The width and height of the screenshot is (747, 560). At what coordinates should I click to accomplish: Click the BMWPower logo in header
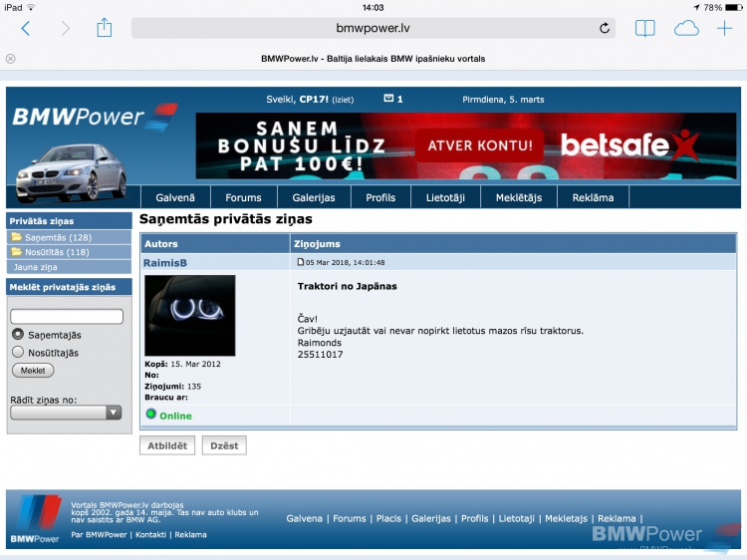coord(95,116)
